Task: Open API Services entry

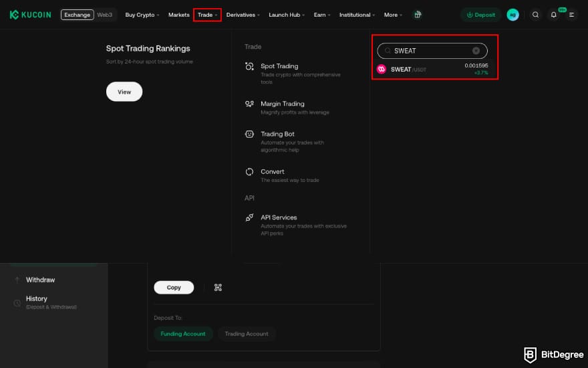Action: 296,225
